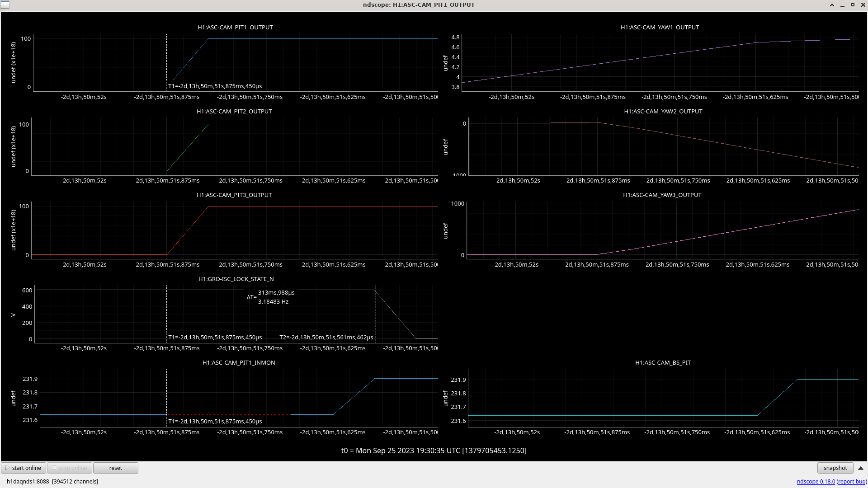Click the -2d,13h,50m,51s,625ms tick under BS_PIT plot

[757, 432]
